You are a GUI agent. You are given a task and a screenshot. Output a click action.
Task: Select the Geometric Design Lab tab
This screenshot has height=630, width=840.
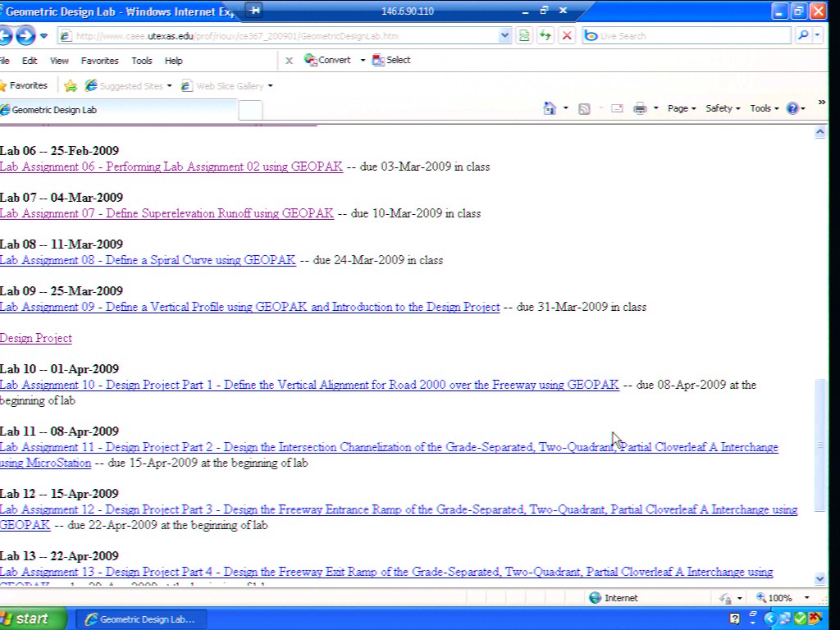(x=118, y=110)
